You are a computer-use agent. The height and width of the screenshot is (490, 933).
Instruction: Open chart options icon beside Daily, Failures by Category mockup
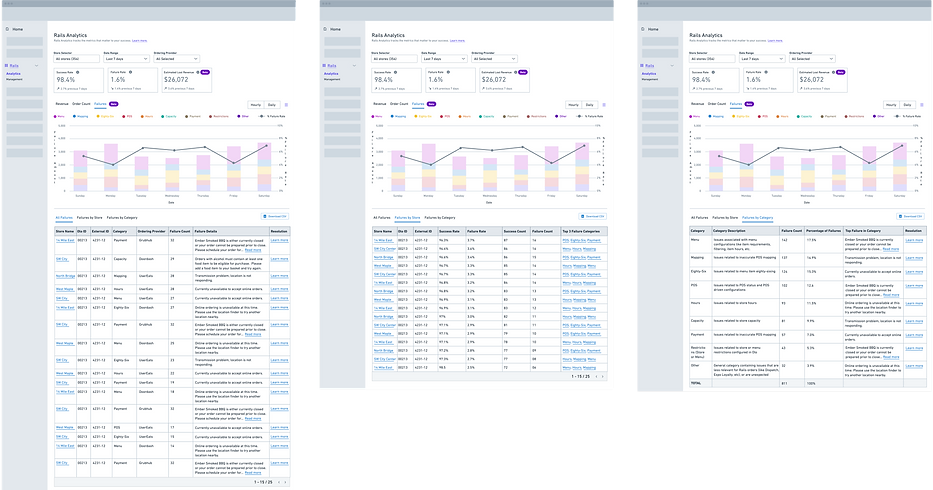tap(922, 105)
